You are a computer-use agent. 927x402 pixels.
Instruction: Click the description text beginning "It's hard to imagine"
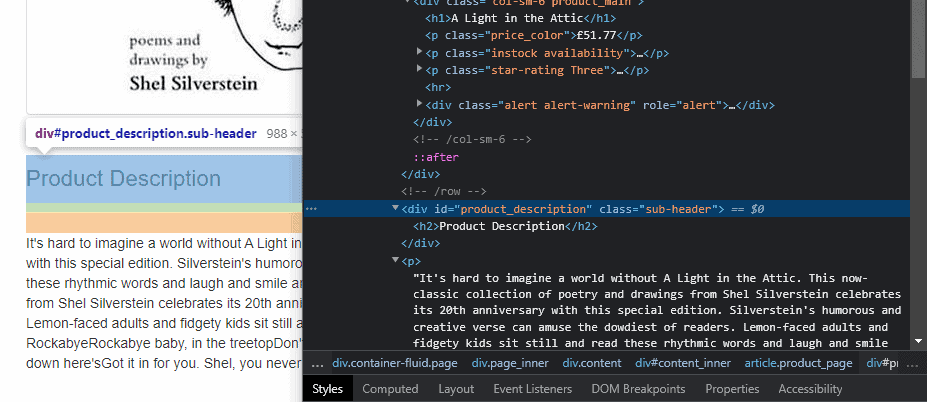pos(164,303)
